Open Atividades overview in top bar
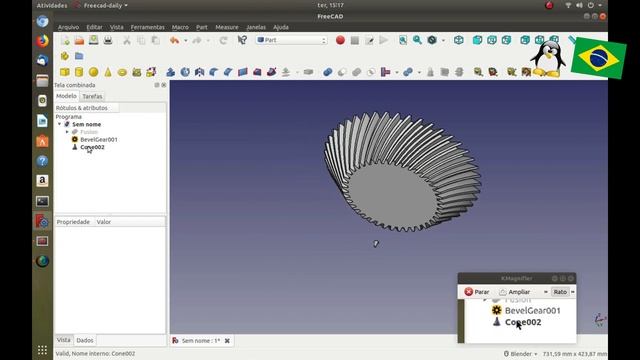The image size is (640, 360). click(x=52, y=5)
